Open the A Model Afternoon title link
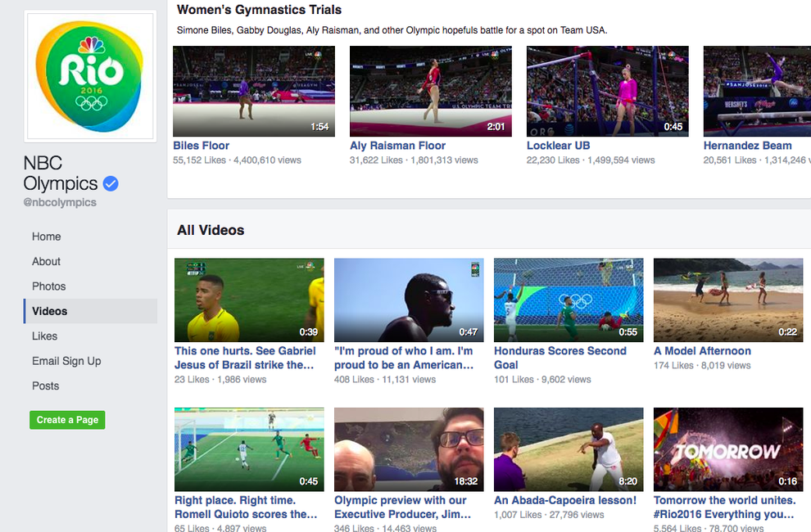 [x=702, y=350]
